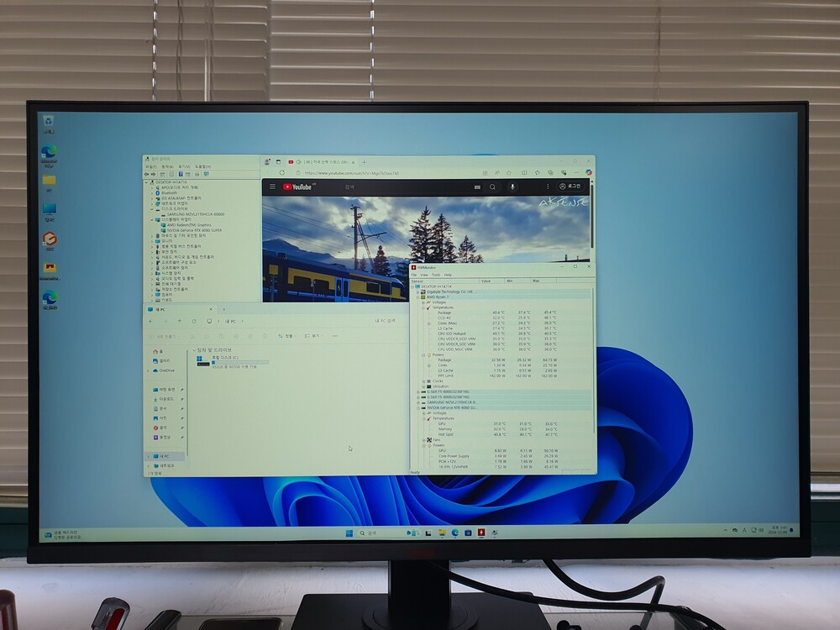Open the YouTube hamburger guide menu

point(272,187)
